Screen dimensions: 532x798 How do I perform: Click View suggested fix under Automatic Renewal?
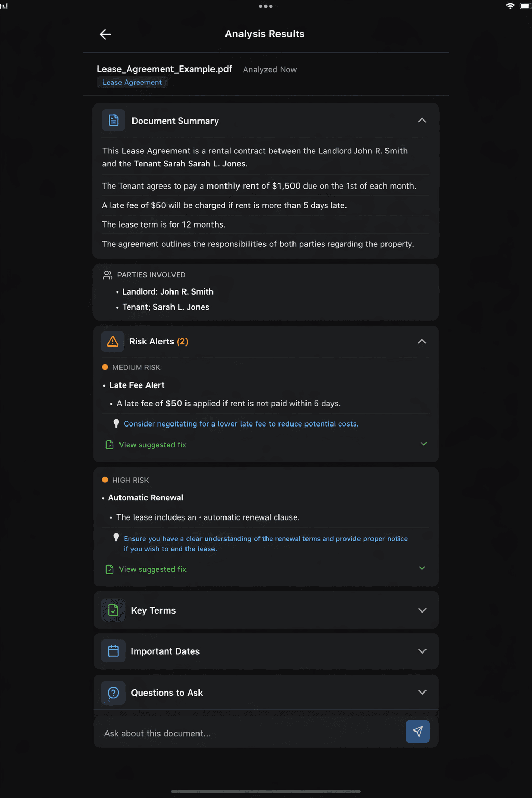(x=152, y=569)
